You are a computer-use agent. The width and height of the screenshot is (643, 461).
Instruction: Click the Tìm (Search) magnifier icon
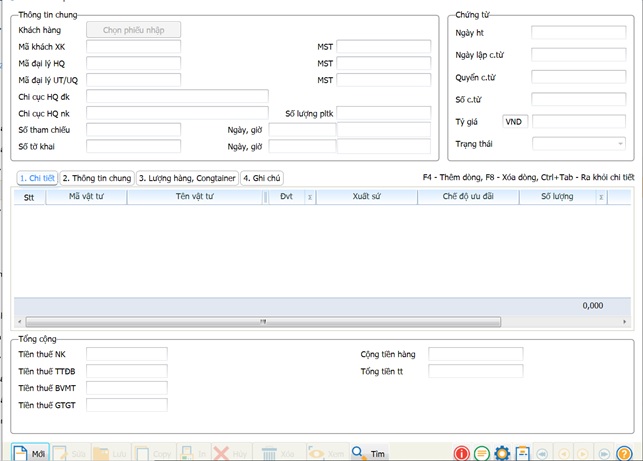coord(358,453)
